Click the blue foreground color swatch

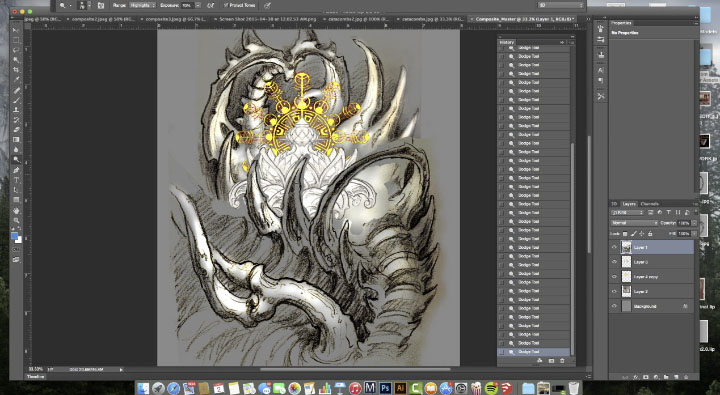[14, 236]
